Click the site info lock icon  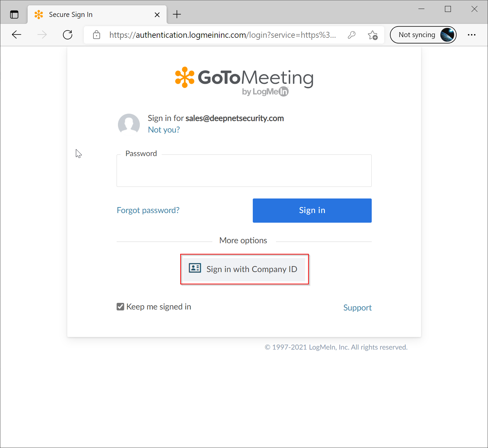tap(97, 35)
